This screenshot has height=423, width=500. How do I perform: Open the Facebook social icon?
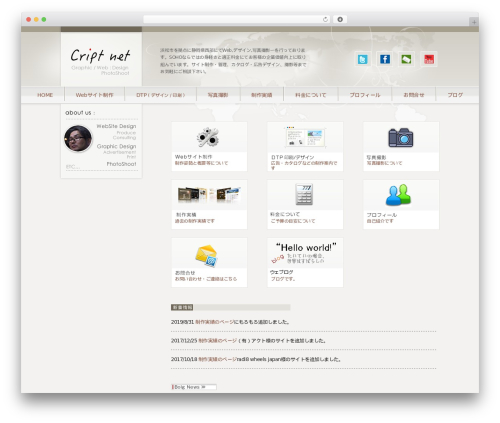(385, 59)
